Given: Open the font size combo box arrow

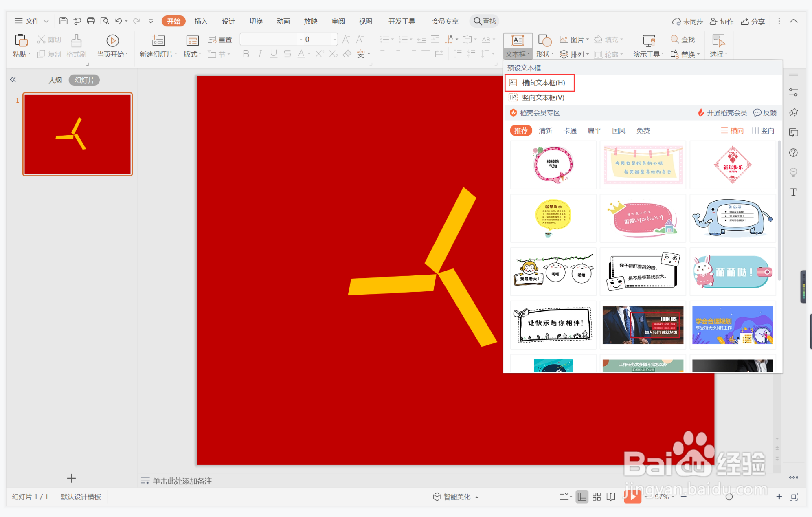Looking at the screenshot, I should [335, 40].
